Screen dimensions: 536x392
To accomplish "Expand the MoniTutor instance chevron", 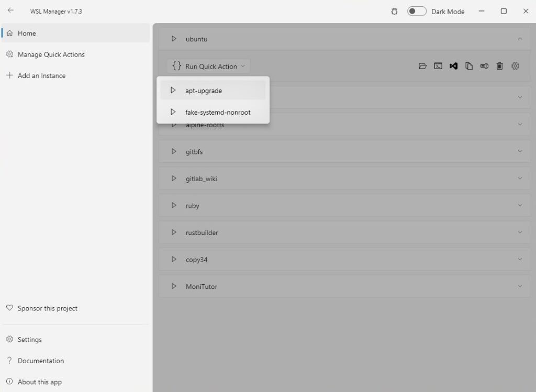I will [x=520, y=286].
